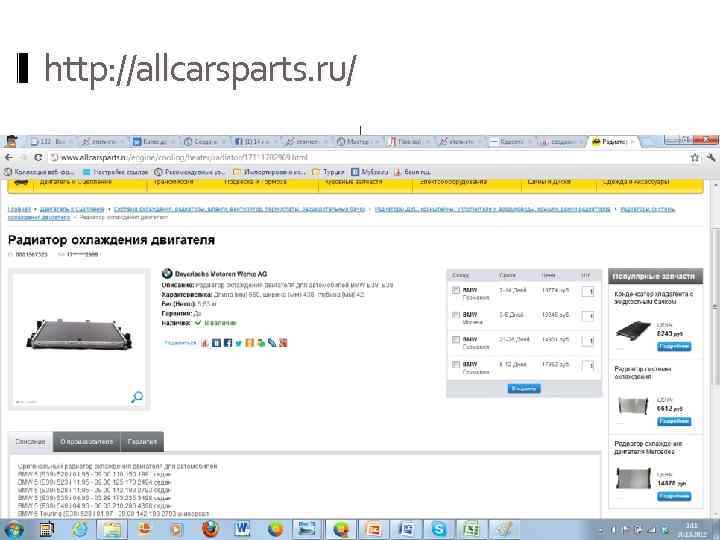Open Excel from the taskbar
This screenshot has height=540, width=720.
tap(471, 530)
